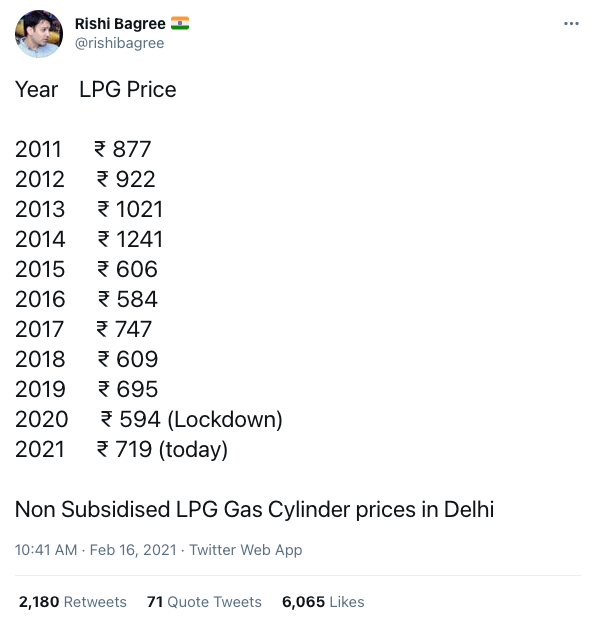Click the 2021 ₹ 719 (today) line

121,449
